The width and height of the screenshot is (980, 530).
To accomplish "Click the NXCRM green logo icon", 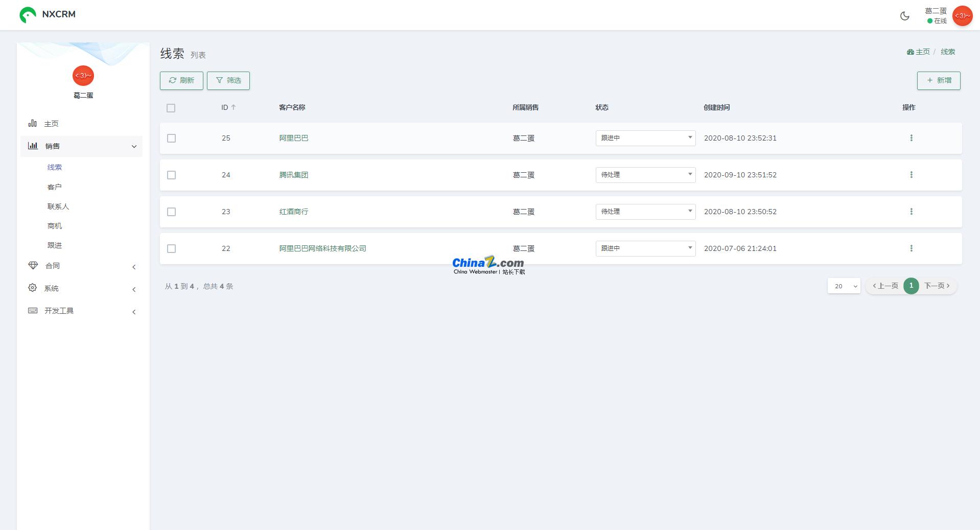I will 28,15.
